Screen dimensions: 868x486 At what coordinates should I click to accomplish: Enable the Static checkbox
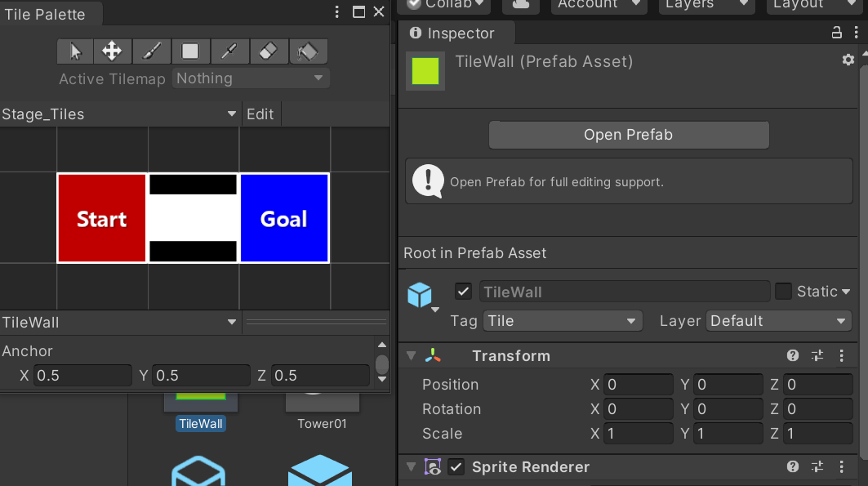click(783, 292)
